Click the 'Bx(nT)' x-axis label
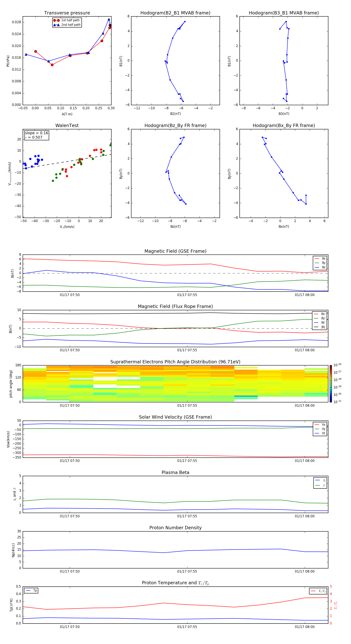The image size is (351, 644). point(284,227)
